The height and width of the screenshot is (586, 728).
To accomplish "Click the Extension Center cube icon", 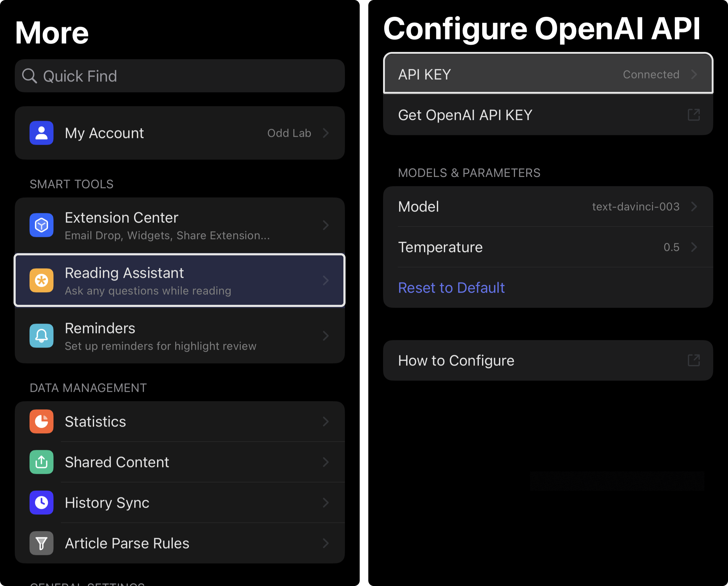I will (x=42, y=225).
